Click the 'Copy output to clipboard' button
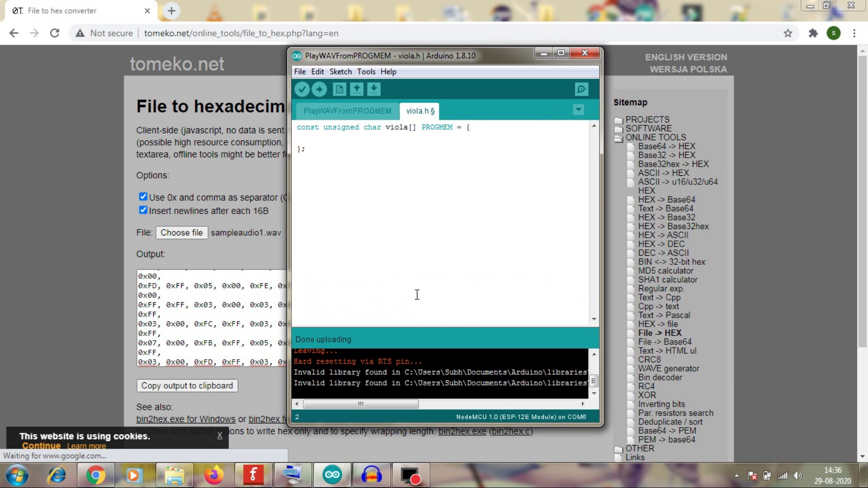 (188, 385)
